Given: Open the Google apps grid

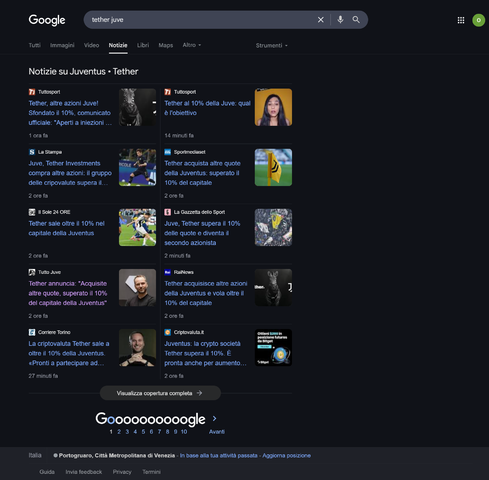Looking at the screenshot, I should 461,20.
